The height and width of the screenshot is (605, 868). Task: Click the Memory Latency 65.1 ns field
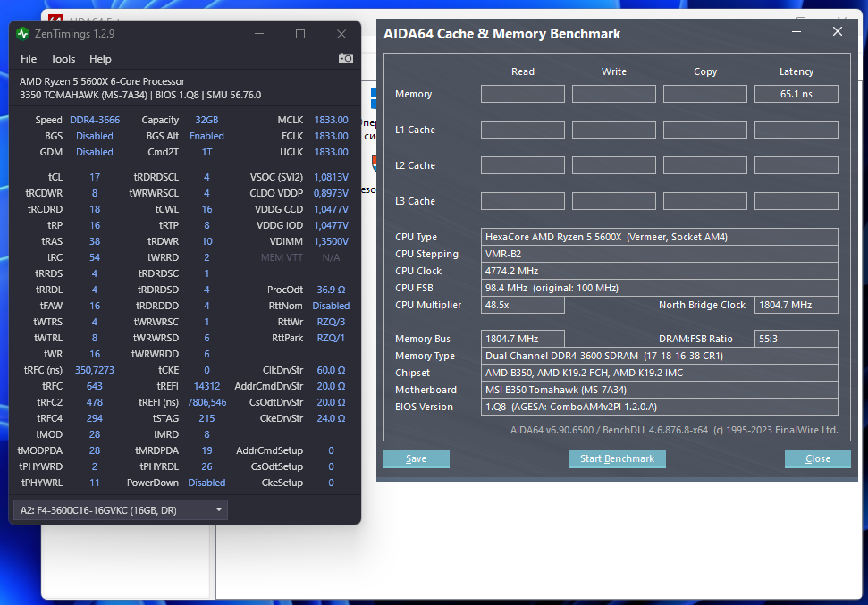pyautogui.click(x=796, y=94)
